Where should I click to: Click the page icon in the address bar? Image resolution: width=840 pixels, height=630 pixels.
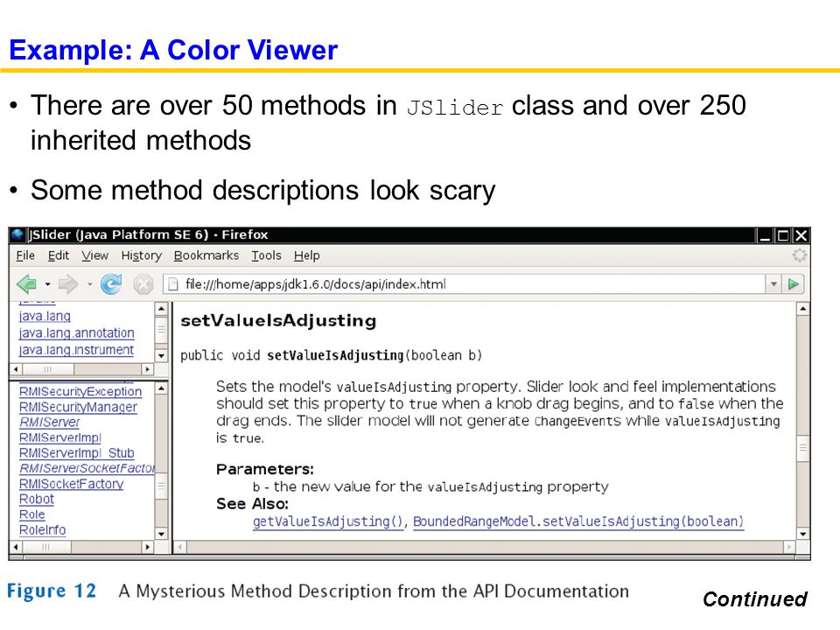(173, 283)
